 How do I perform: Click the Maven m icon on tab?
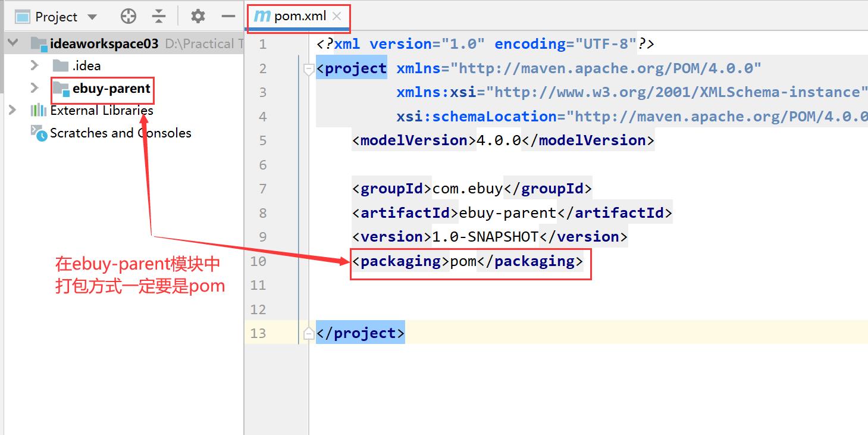click(262, 16)
